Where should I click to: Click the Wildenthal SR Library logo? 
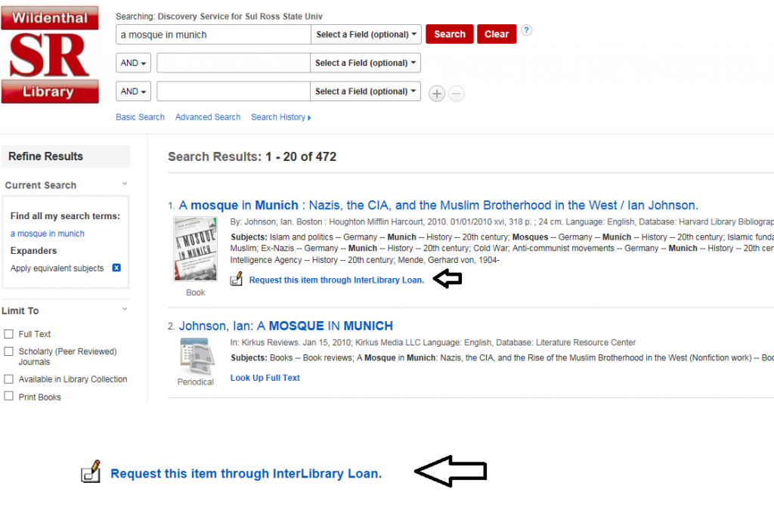(50, 54)
